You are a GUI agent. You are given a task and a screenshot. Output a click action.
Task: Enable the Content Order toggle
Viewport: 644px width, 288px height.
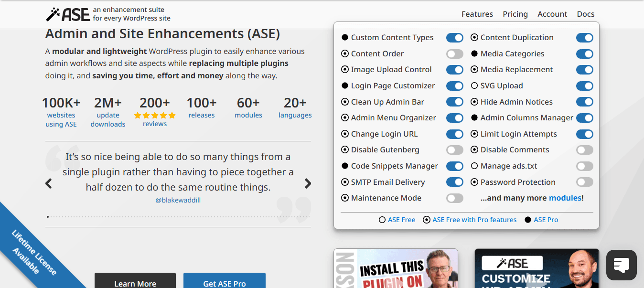coord(454,53)
